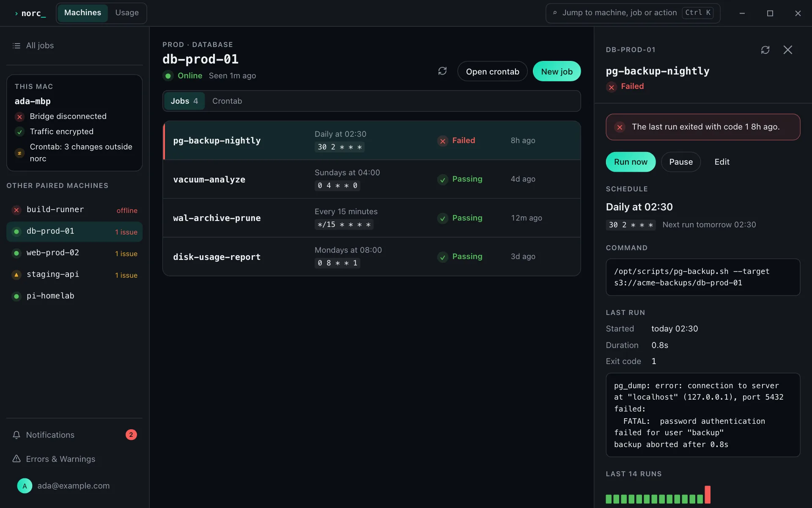Select the pg-backup-nightly job row
Screen dimensions: 812x508
tap(372, 141)
